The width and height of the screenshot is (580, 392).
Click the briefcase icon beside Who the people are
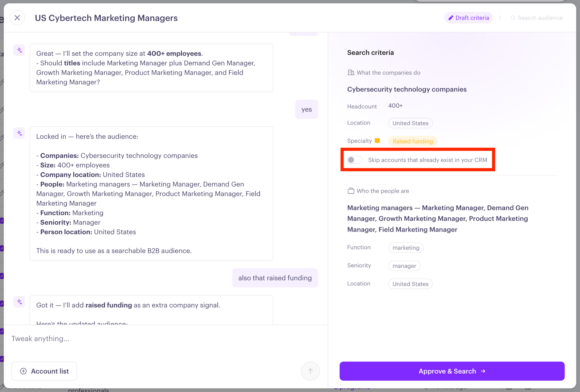pyautogui.click(x=351, y=191)
